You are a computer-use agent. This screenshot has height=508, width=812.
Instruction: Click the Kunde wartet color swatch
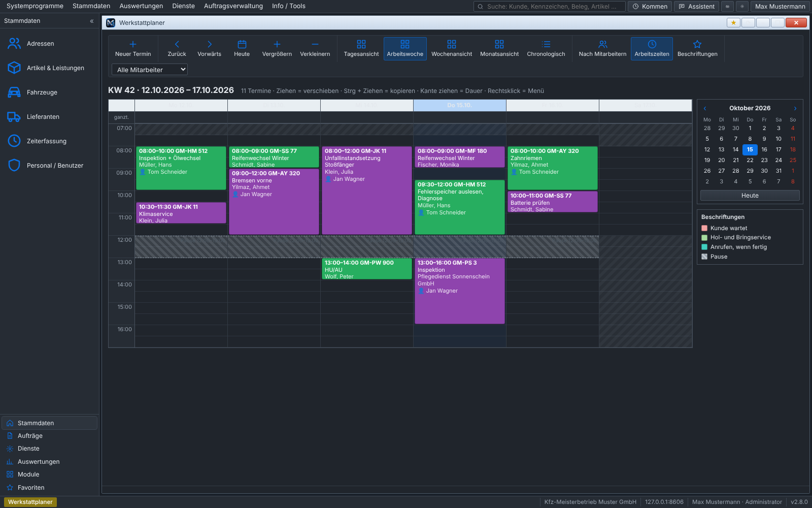704,228
